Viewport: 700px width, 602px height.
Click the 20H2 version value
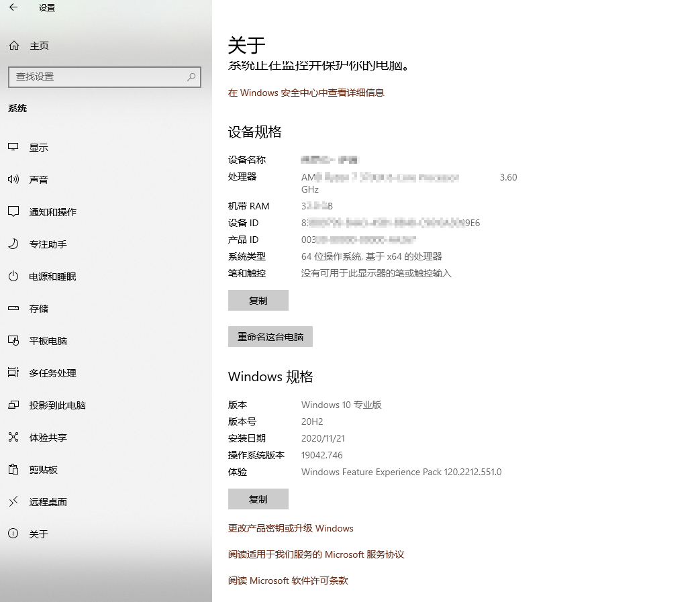pos(312,421)
